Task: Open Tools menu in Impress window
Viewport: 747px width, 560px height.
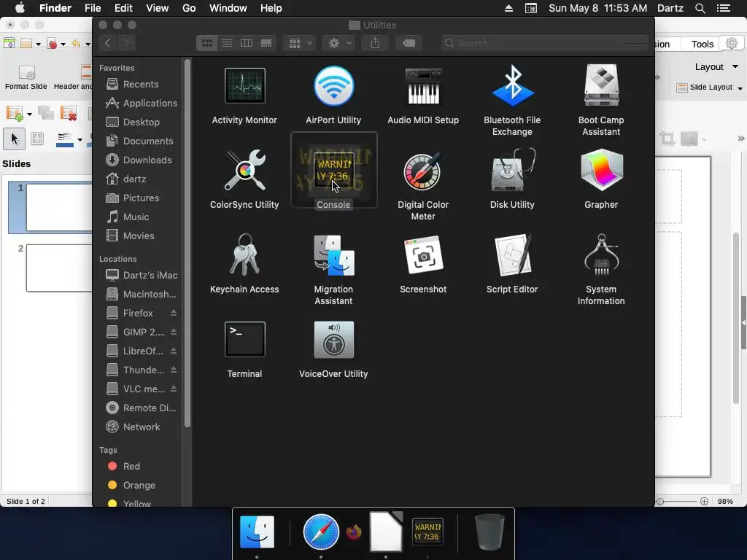Action: coord(703,44)
